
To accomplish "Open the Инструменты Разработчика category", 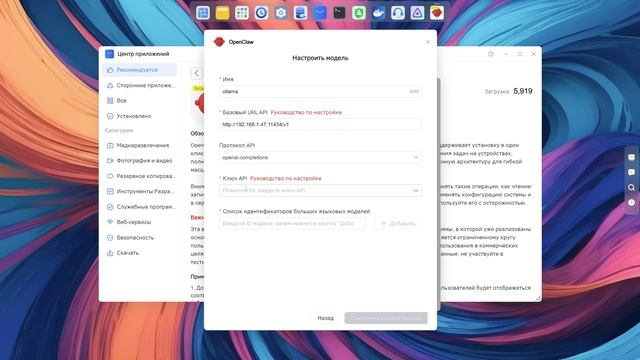I will coord(140,191).
